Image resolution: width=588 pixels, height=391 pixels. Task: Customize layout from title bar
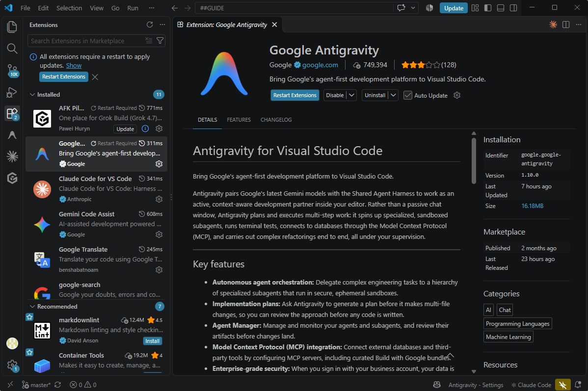pyautogui.click(x=475, y=8)
